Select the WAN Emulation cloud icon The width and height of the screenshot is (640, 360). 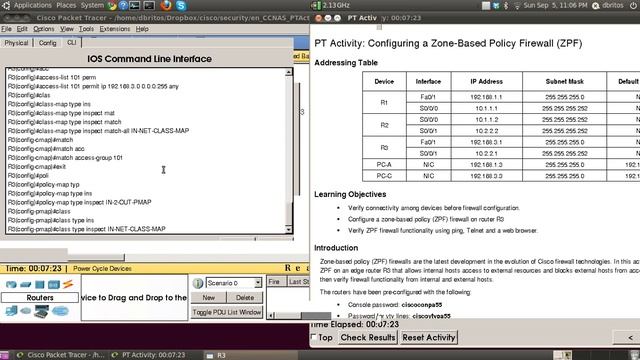pyautogui.click(x=25, y=311)
